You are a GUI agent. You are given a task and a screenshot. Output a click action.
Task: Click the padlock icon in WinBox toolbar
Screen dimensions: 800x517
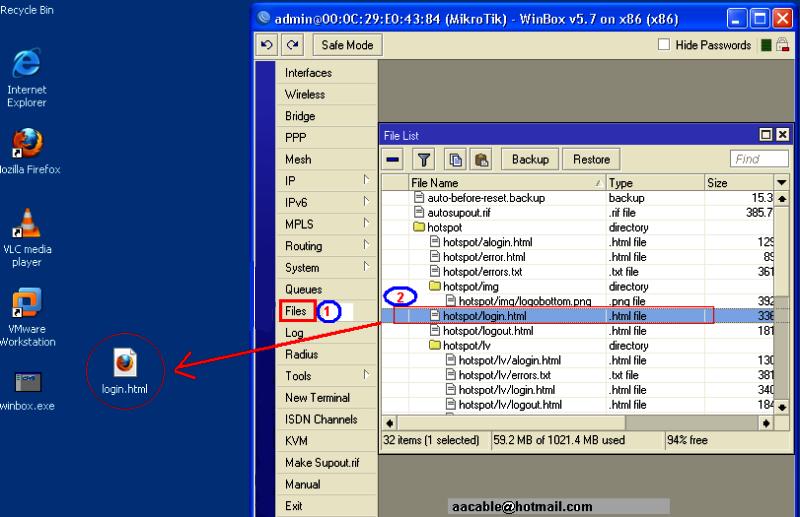tap(783, 45)
